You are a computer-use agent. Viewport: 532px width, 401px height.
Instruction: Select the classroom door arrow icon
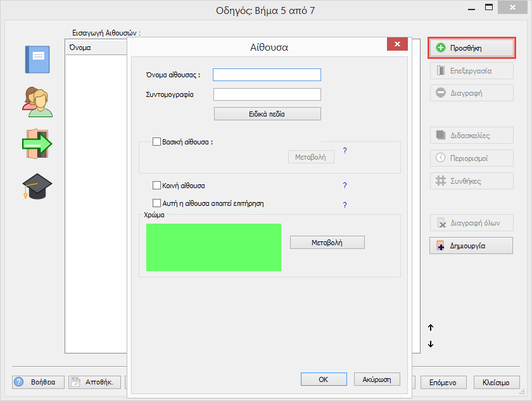click(x=37, y=144)
